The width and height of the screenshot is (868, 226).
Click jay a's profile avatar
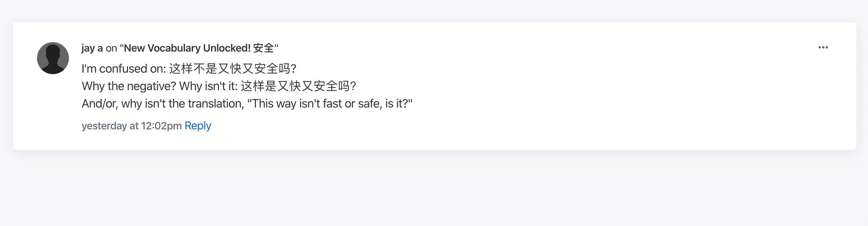[53, 58]
